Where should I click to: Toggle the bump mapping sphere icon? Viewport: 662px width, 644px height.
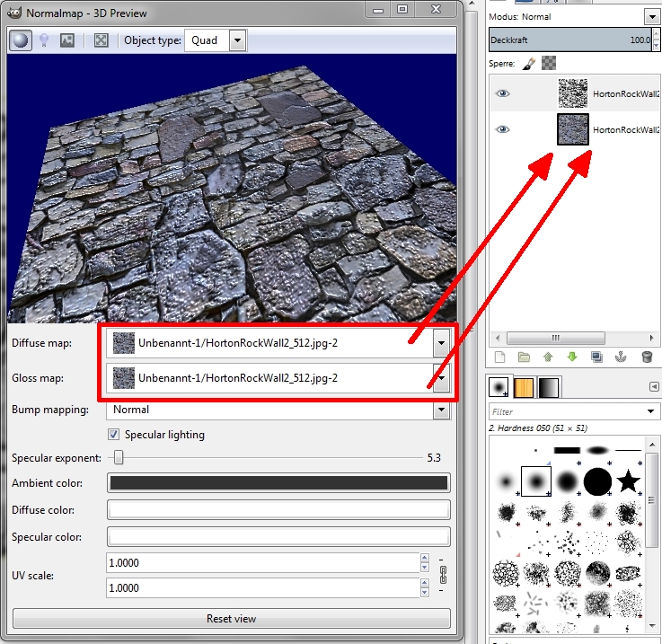(21, 40)
